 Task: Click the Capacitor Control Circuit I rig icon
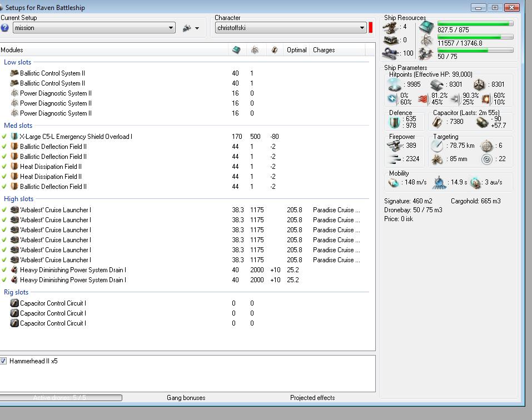coord(14,303)
